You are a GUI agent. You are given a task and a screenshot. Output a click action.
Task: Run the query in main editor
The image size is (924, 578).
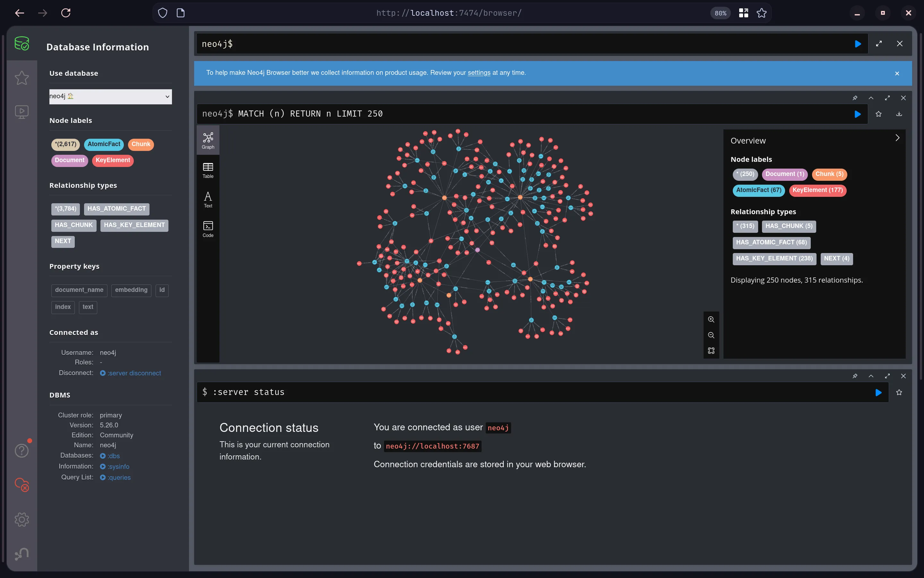(x=858, y=44)
